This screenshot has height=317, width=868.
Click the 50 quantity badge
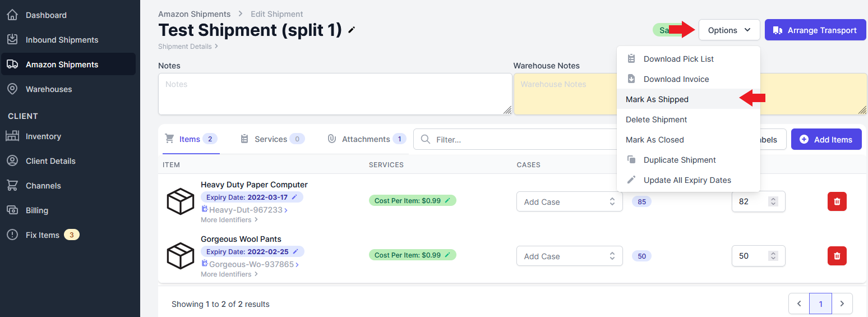coord(641,256)
